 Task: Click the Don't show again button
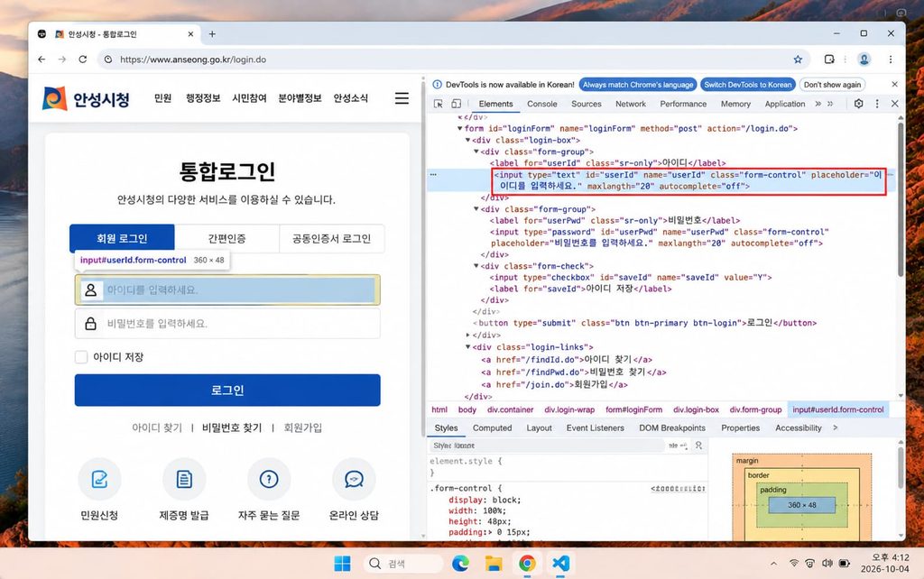[832, 85]
